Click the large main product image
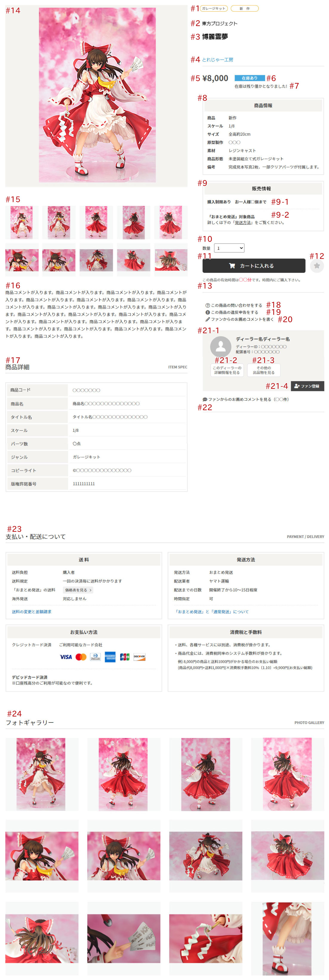This screenshot has width=329, height=980. [97, 95]
